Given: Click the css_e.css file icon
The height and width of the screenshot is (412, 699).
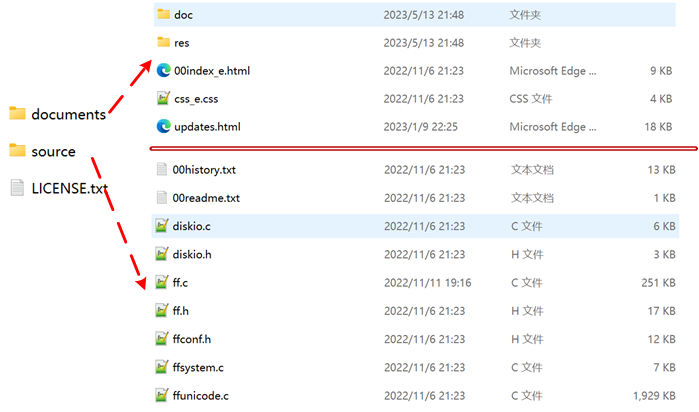Looking at the screenshot, I should [164, 99].
